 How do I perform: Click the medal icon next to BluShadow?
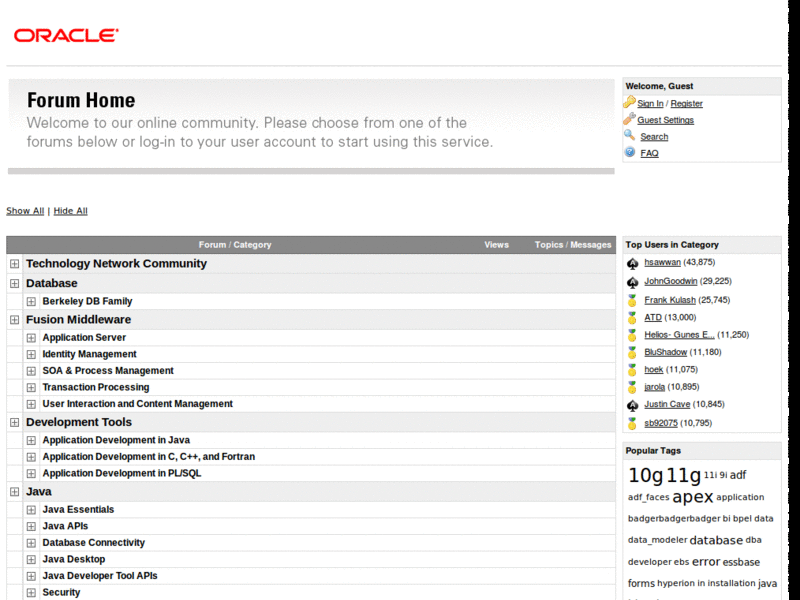(x=633, y=353)
